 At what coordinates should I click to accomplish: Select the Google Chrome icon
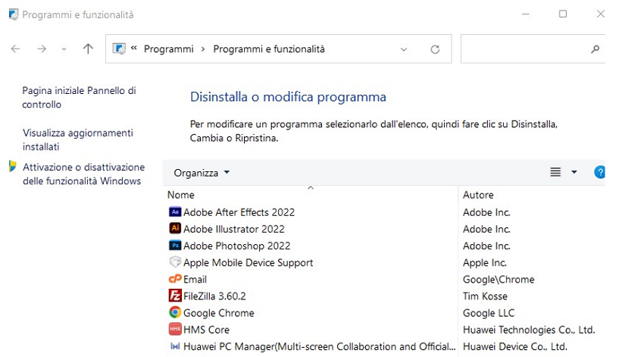coord(175,312)
